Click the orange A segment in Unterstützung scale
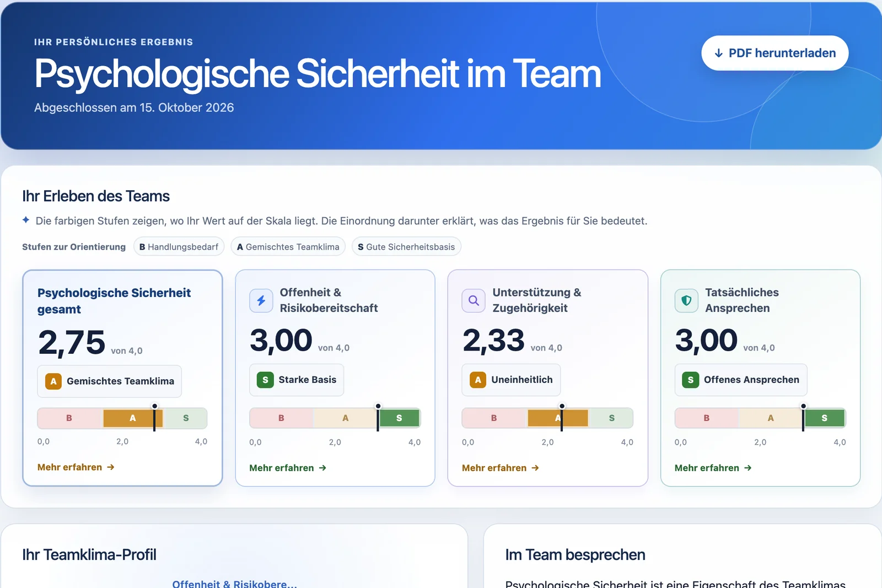 [558, 418]
